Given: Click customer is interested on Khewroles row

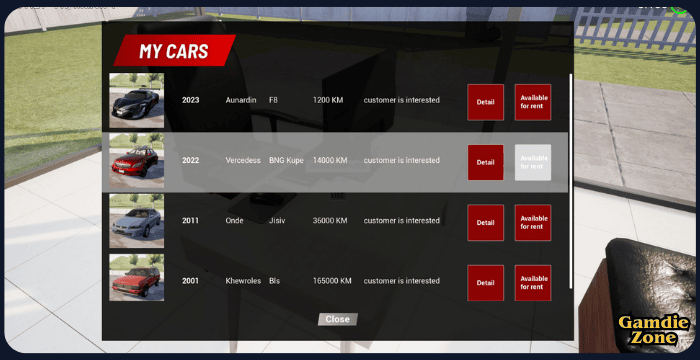Looking at the screenshot, I should [402, 281].
